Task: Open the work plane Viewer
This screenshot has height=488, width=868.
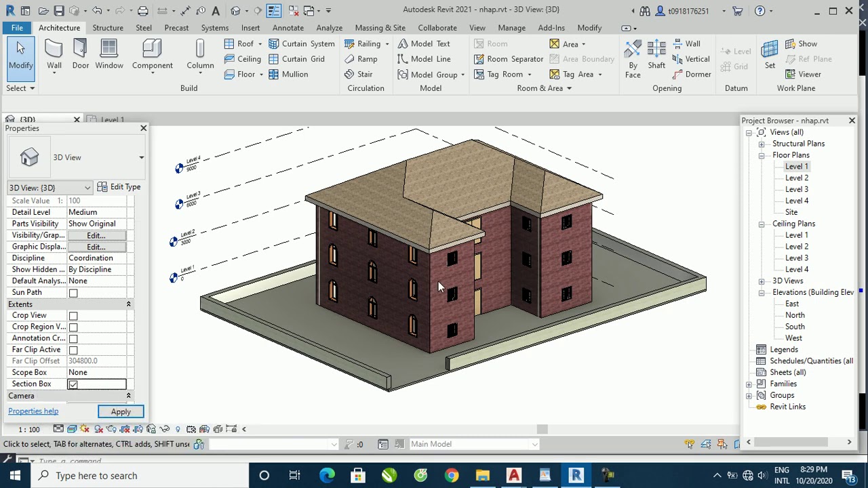Action: click(803, 75)
